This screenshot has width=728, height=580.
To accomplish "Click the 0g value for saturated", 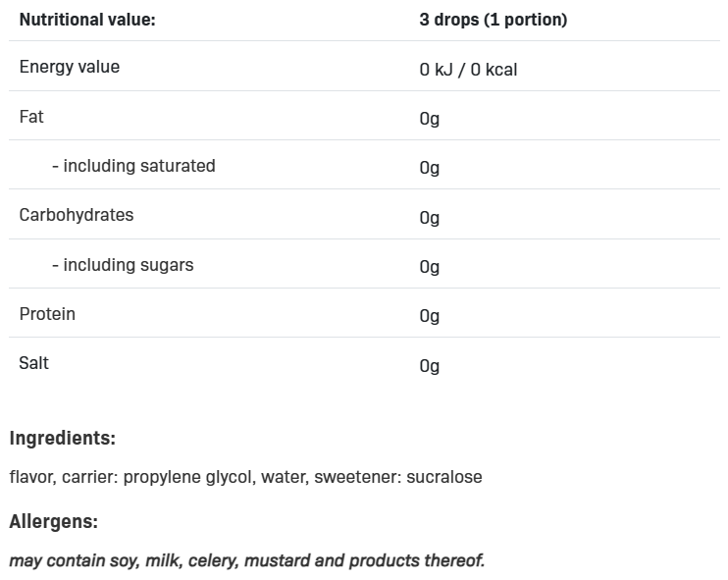I will point(430,168).
